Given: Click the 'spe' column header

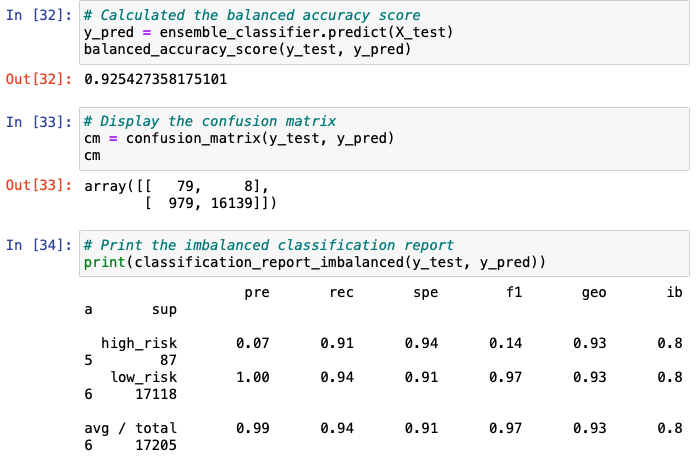Looking at the screenshot, I should pyautogui.click(x=426, y=292).
